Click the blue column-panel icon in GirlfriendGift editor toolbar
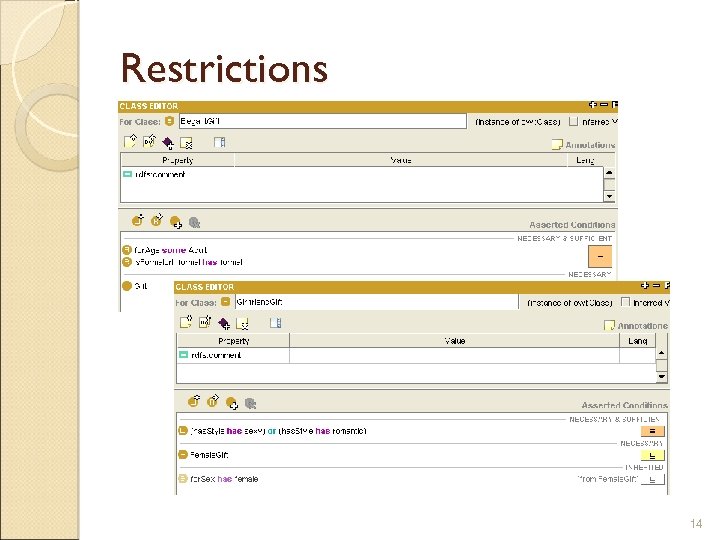The width and height of the screenshot is (720, 540). tap(276, 323)
